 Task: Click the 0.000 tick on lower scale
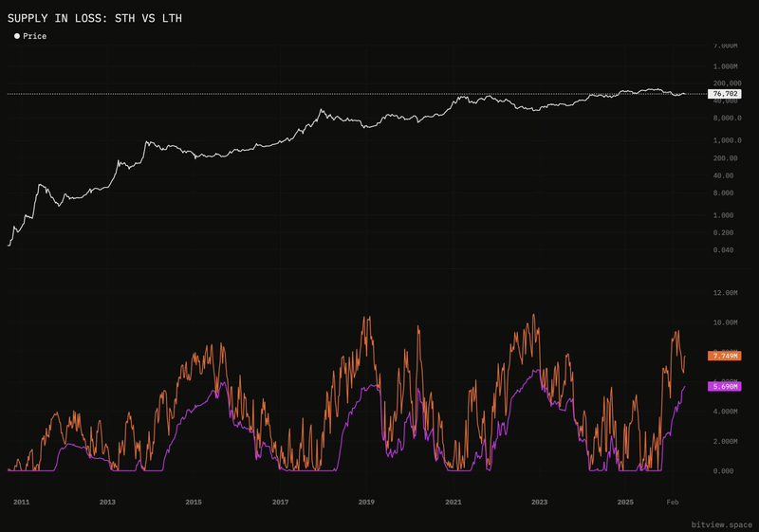click(x=723, y=471)
